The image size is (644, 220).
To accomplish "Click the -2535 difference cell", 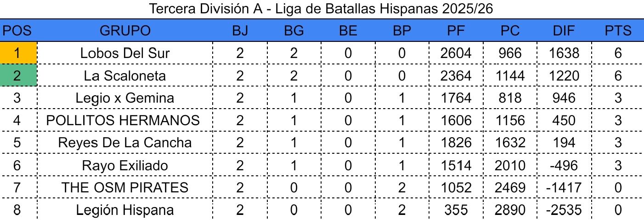I will click(565, 210).
